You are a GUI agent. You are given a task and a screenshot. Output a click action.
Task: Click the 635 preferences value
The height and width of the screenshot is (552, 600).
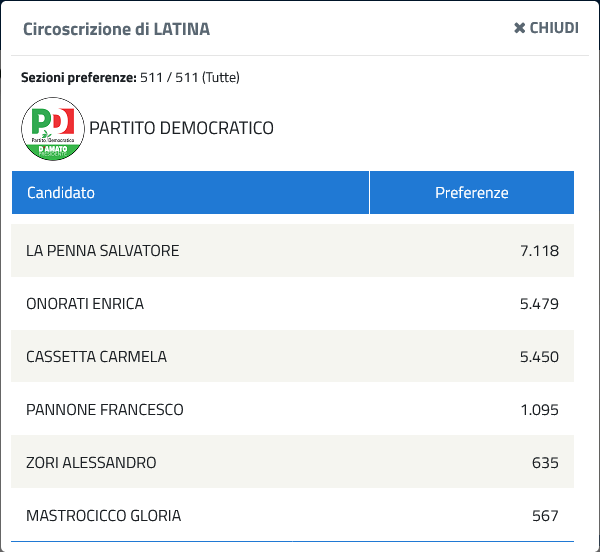[x=545, y=462]
